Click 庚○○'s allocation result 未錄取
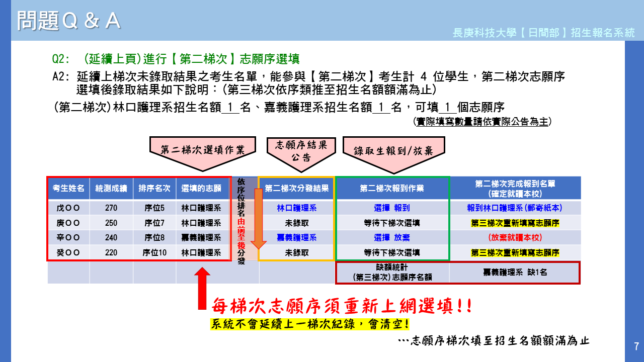This screenshot has height=362, width=644. click(x=297, y=223)
